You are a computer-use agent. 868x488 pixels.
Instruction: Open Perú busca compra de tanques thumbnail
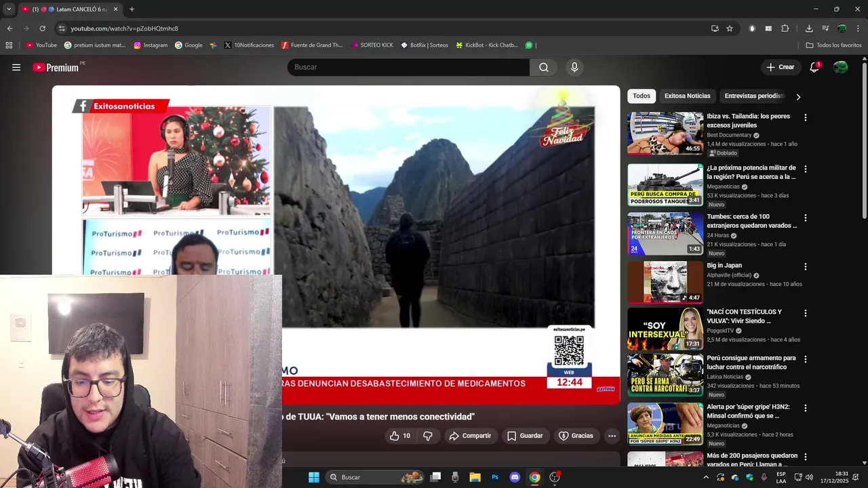(x=665, y=185)
